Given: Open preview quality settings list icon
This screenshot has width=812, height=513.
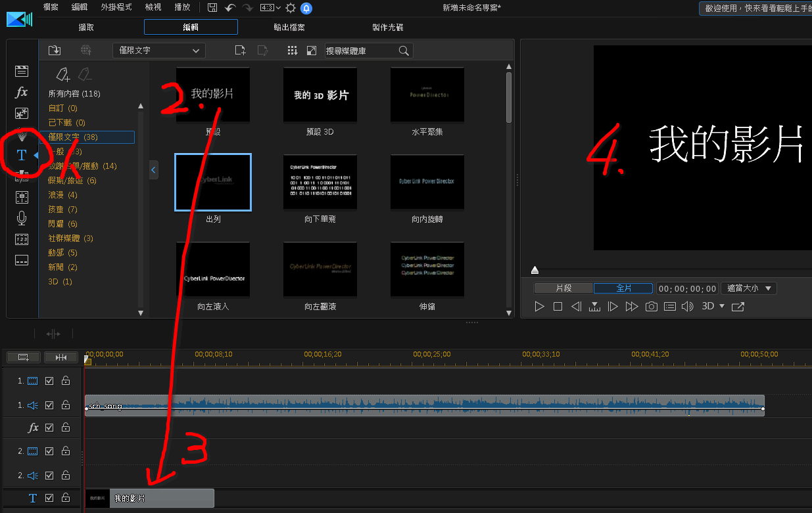Looking at the screenshot, I should (x=669, y=306).
